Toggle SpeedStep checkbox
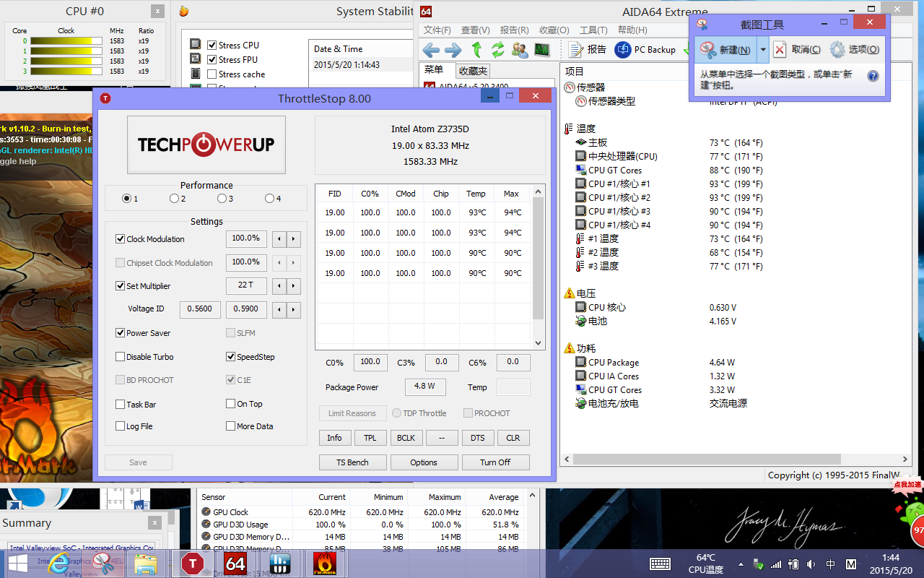The width and height of the screenshot is (924, 578). click(231, 357)
